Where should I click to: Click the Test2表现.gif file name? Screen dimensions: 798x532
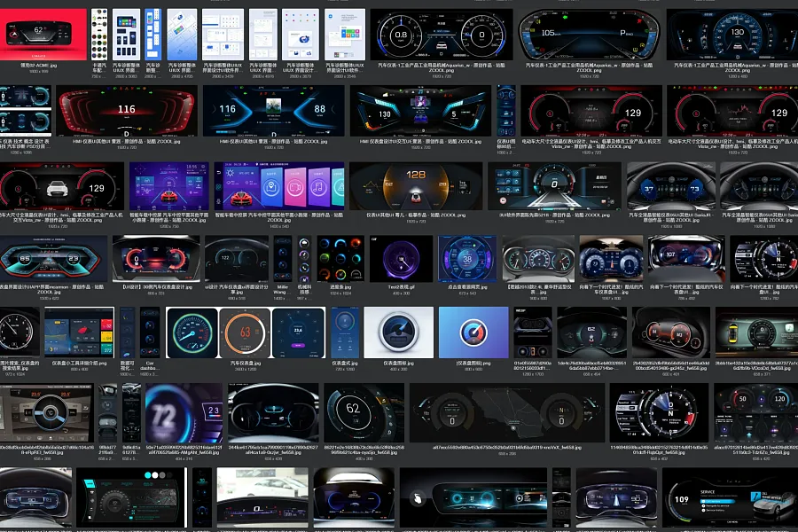(x=401, y=287)
